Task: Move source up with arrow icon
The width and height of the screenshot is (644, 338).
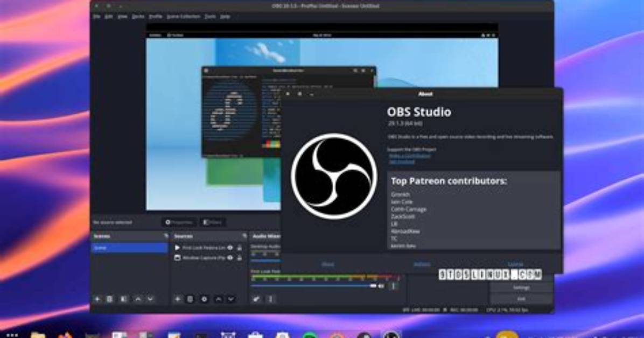Action: 219,299
